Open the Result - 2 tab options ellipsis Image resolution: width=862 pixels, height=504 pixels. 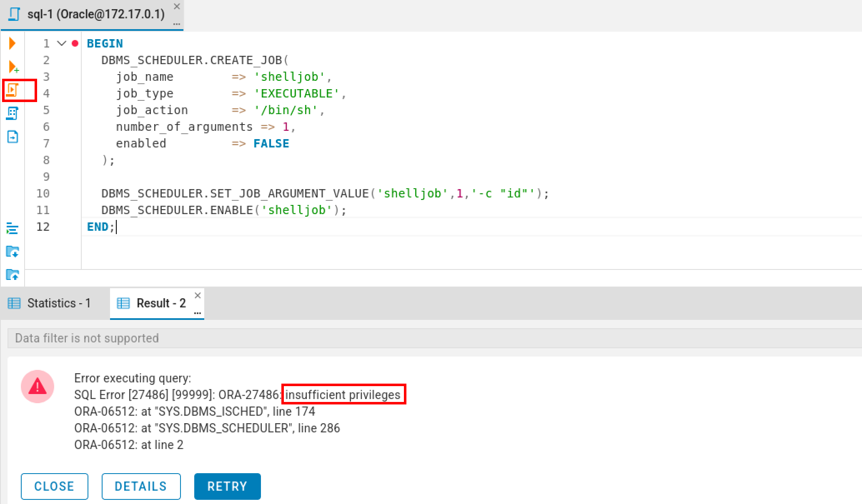198,313
